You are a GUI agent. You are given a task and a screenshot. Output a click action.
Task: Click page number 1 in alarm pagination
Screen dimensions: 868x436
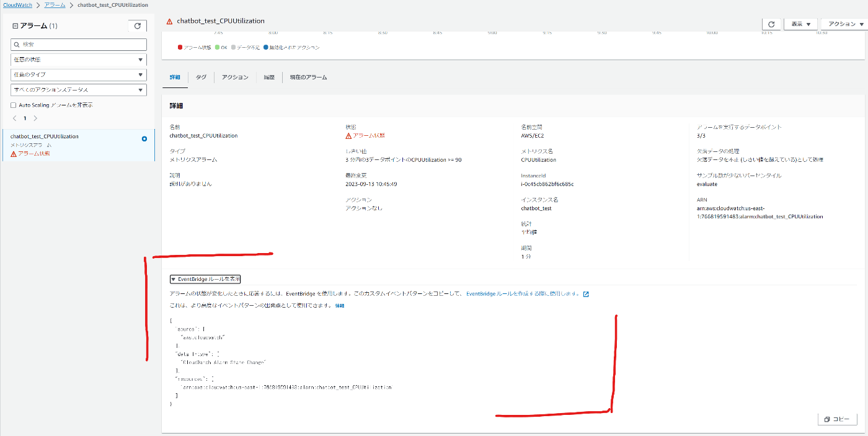pos(25,118)
